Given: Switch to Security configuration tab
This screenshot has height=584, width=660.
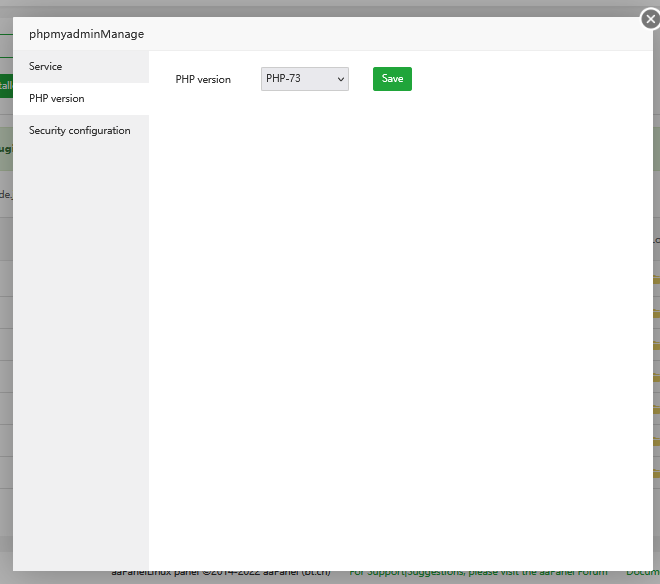Looking at the screenshot, I should tap(81, 131).
